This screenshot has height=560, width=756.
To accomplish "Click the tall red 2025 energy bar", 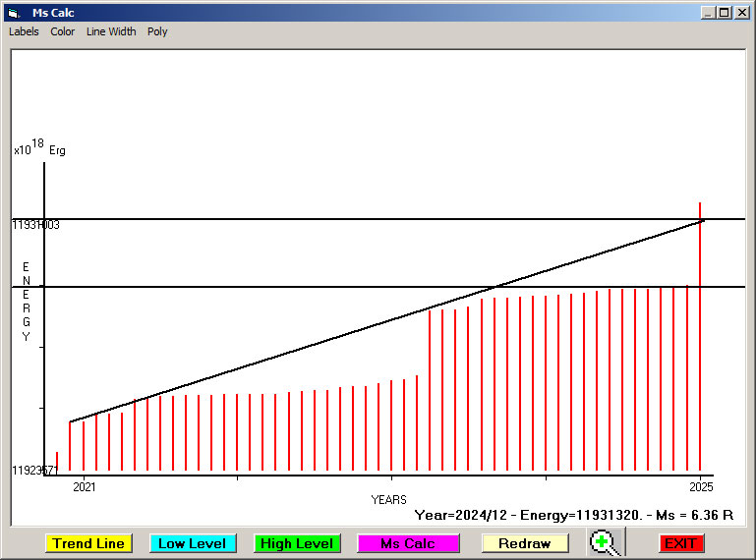I will pyautogui.click(x=700, y=336).
